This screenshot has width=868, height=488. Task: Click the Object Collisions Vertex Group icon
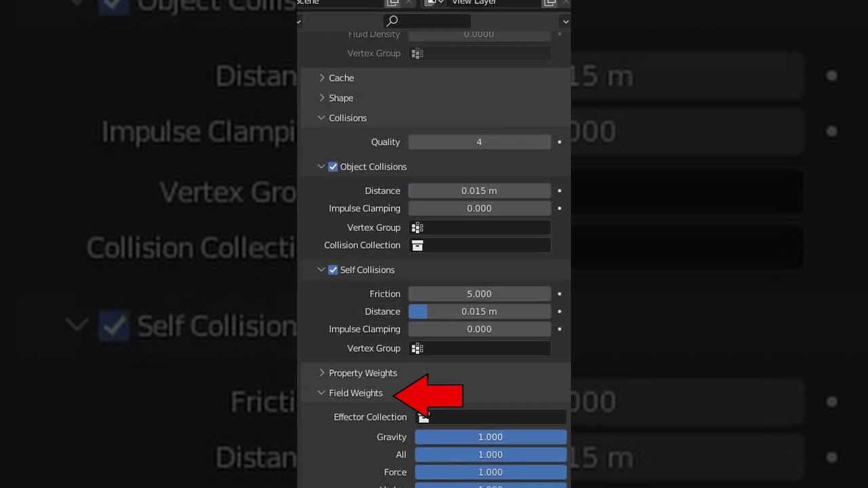[418, 228]
